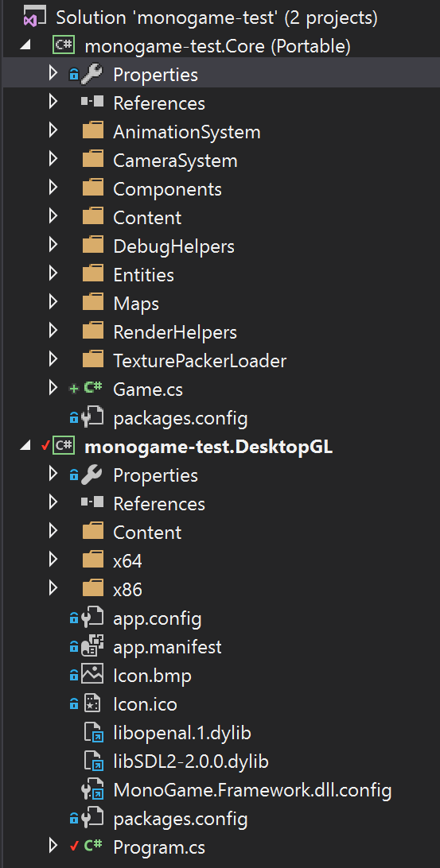Expand the CameraSystem folder arrow
The image size is (440, 868).
coord(53,161)
